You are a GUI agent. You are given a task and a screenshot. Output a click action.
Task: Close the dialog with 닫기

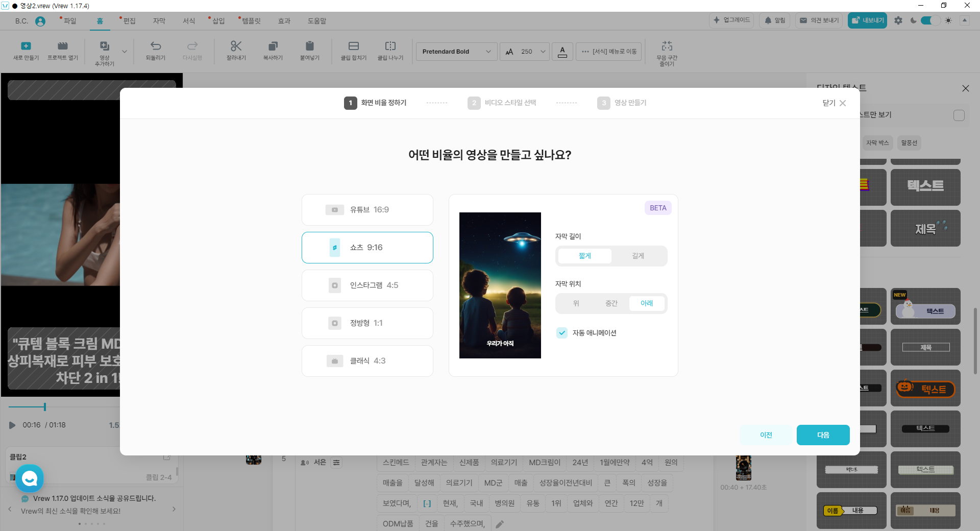834,103
